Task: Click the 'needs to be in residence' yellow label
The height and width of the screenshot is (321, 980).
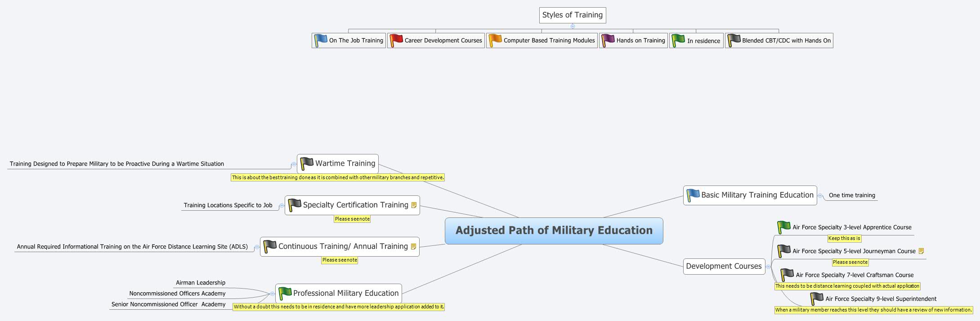Action: tap(339, 307)
